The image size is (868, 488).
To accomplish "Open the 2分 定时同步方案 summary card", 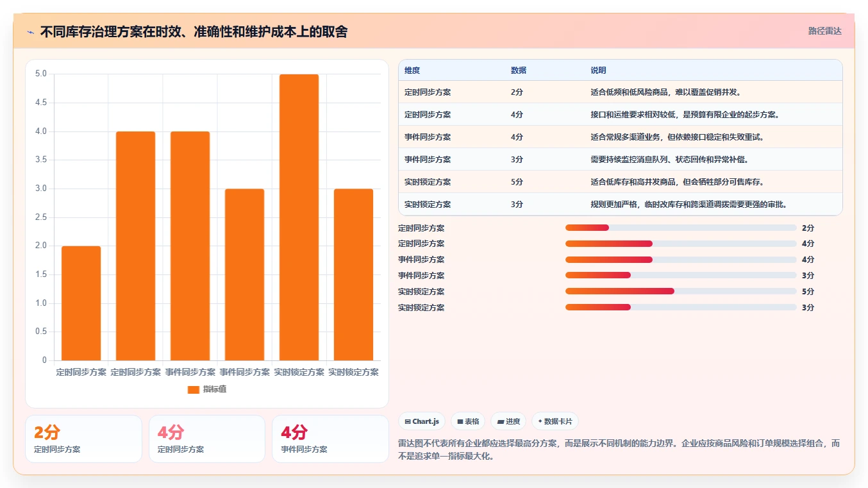I will pyautogui.click(x=83, y=439).
